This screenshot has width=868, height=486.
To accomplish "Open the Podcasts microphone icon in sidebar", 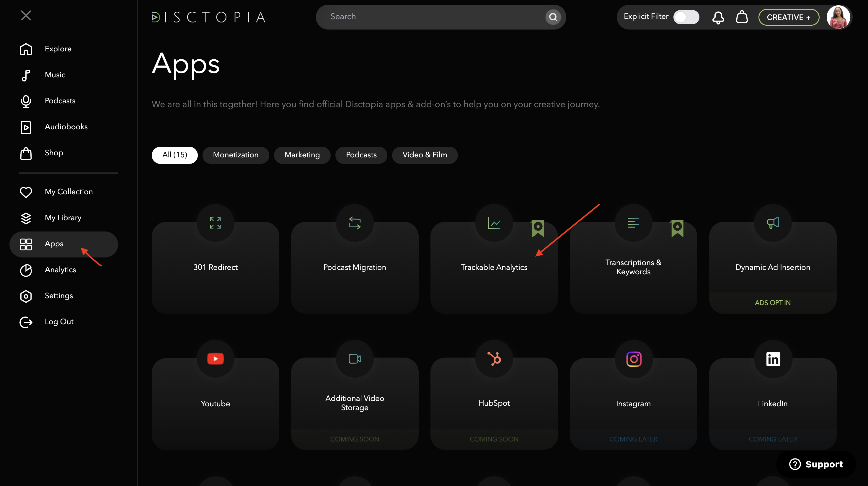I will tap(26, 101).
